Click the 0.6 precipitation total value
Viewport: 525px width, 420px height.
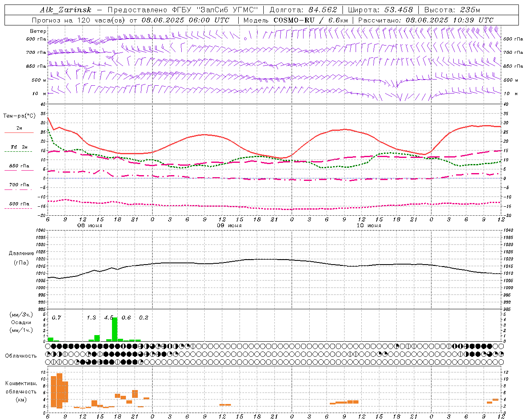[x=126, y=317]
